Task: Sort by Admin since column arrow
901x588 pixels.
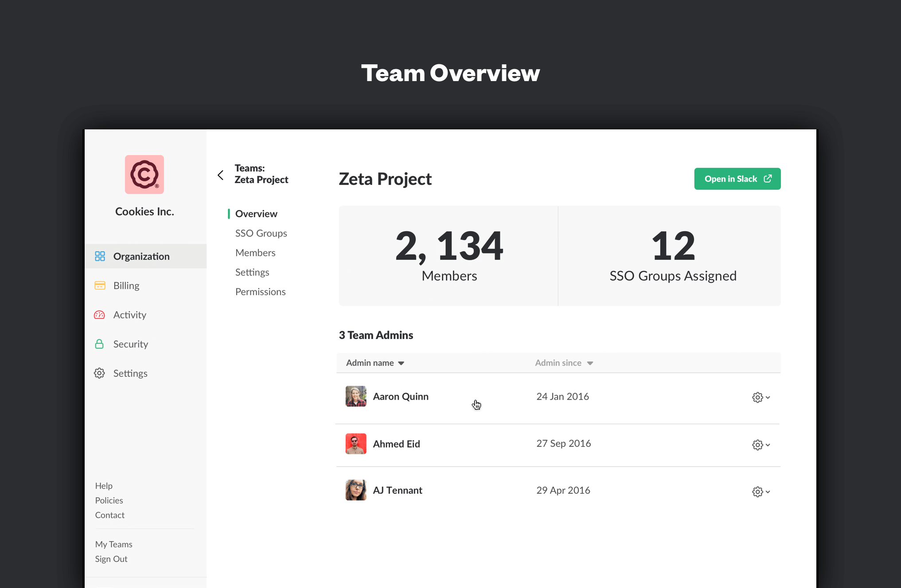Action: [x=590, y=363]
